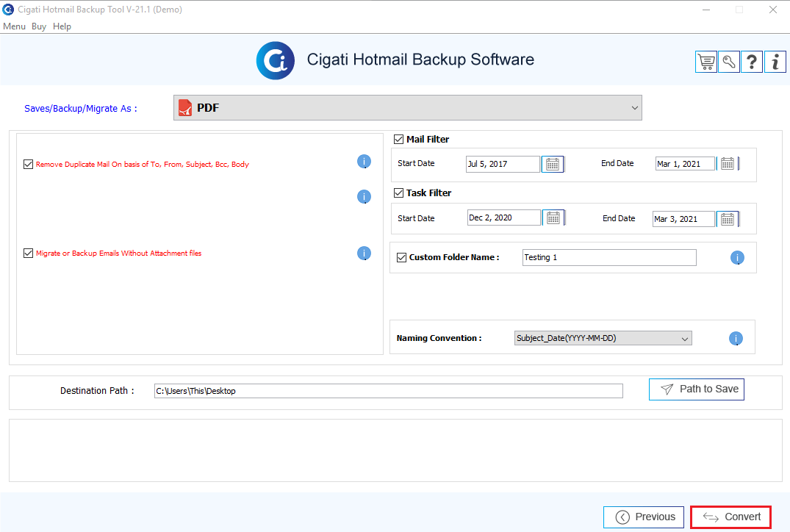This screenshot has width=790, height=532.
Task: Click the unlabeled info icon below duplicate option
Action: click(364, 196)
